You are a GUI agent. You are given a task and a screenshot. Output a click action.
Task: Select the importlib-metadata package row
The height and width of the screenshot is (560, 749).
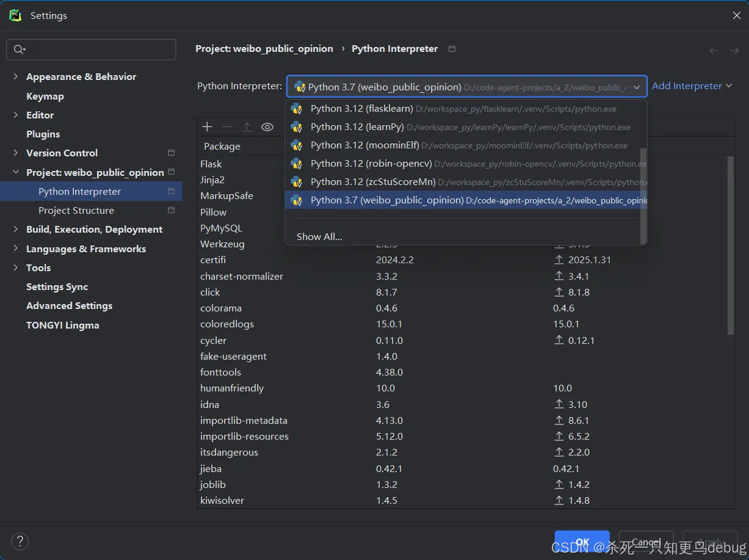coord(463,420)
